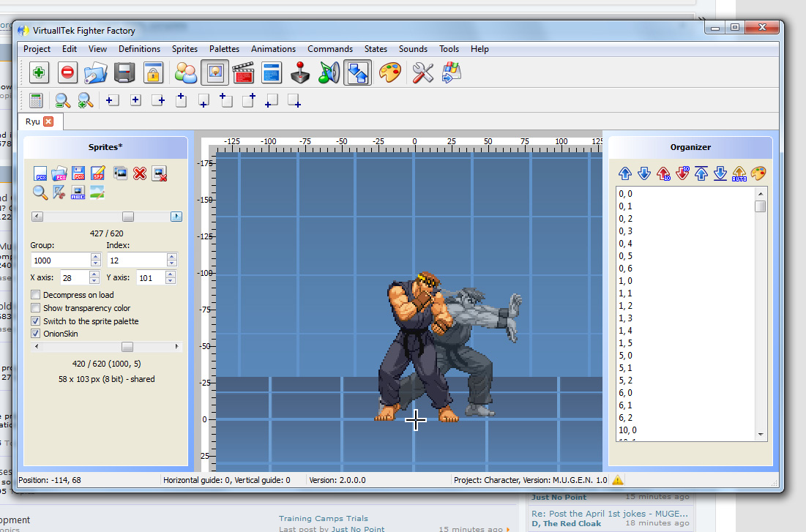Image resolution: width=806 pixels, height=532 pixels.
Task: Uncheck Switch to the sprite palette
Action: pyautogui.click(x=35, y=321)
